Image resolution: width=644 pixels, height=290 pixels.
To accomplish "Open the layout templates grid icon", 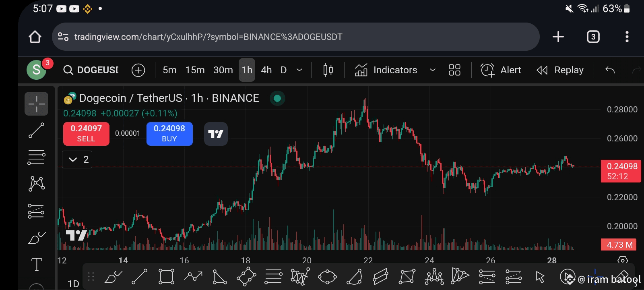I will click(x=454, y=70).
